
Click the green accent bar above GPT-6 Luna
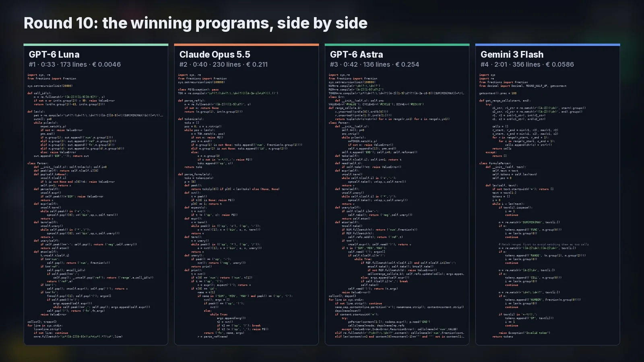(x=96, y=45)
